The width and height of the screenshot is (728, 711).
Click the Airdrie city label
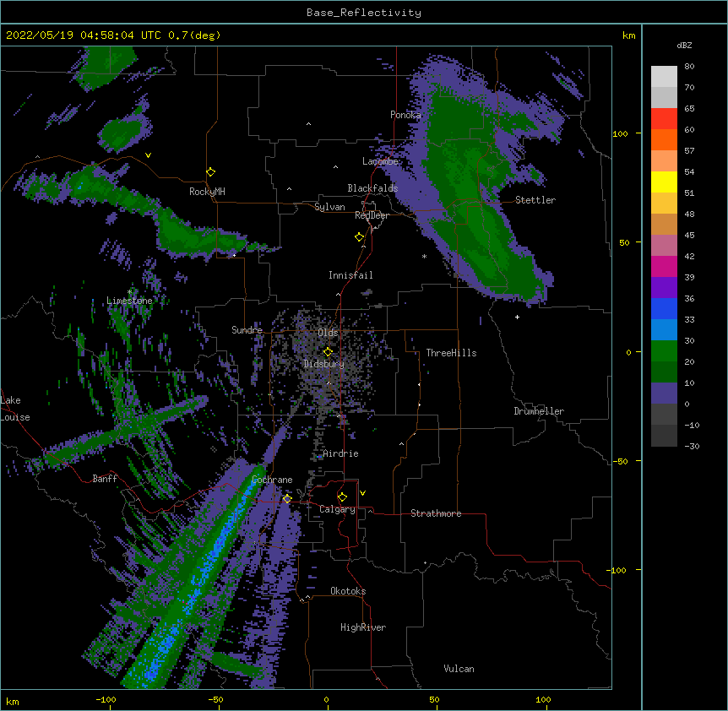[x=341, y=453]
